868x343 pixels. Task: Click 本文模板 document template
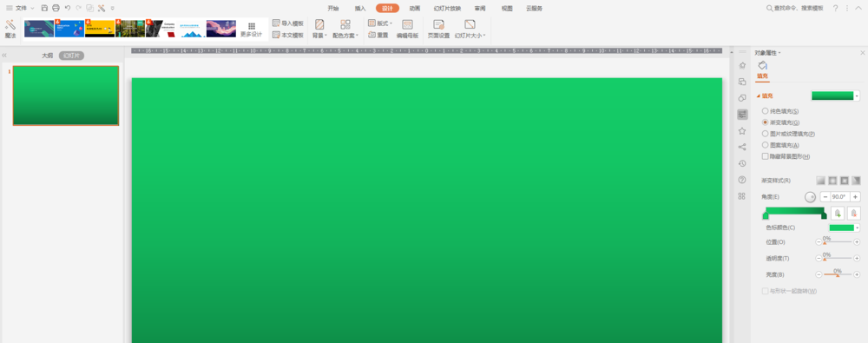pyautogui.click(x=288, y=35)
